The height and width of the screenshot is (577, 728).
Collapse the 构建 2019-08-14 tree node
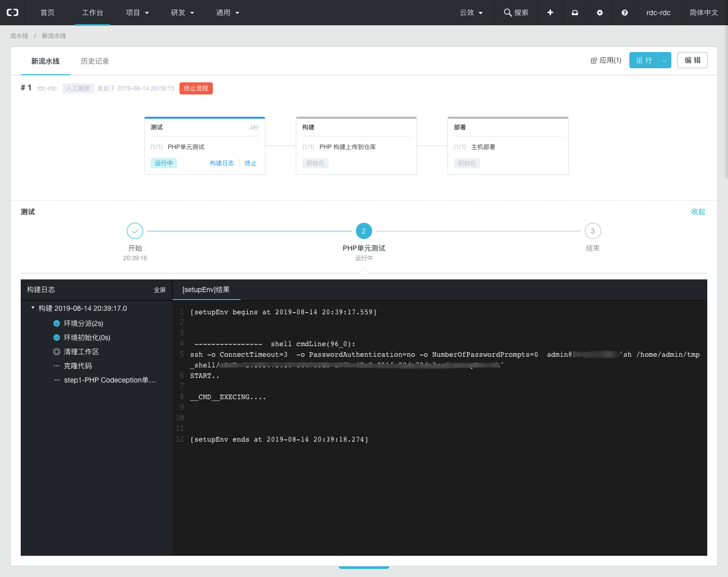(33, 308)
